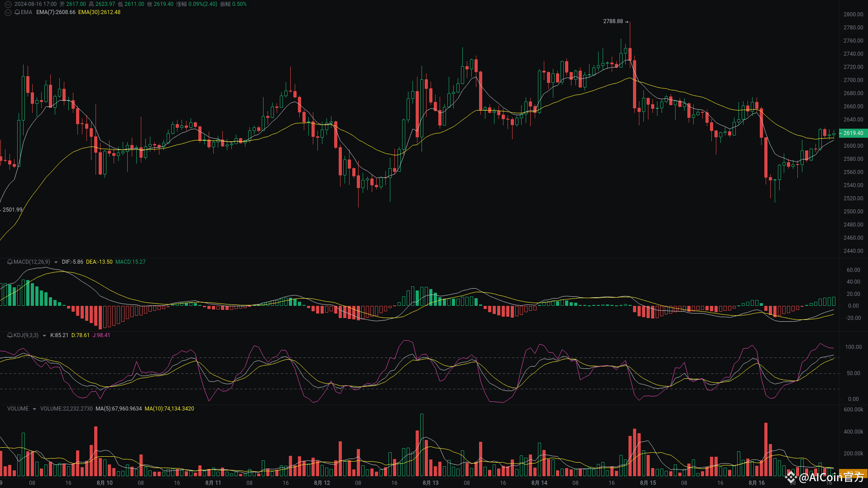This screenshot has width=868, height=488.
Task: Click the 2788.88 high price annotation
Action: tap(612, 21)
